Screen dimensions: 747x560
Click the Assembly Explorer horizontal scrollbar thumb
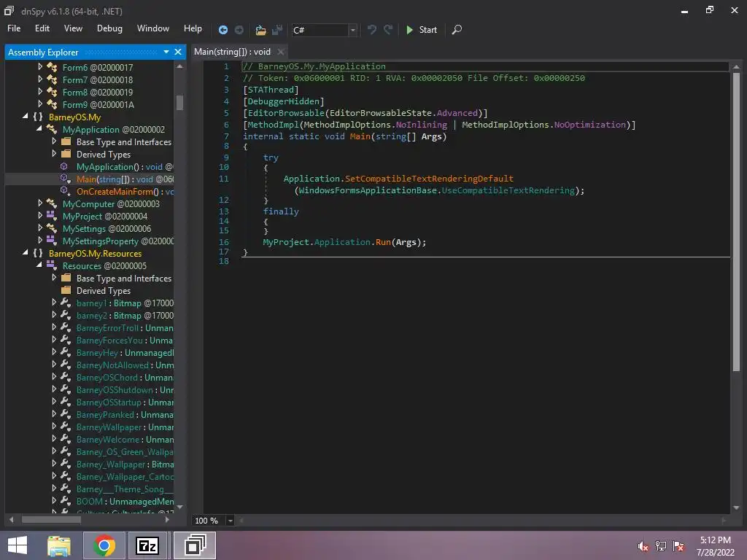(52, 519)
